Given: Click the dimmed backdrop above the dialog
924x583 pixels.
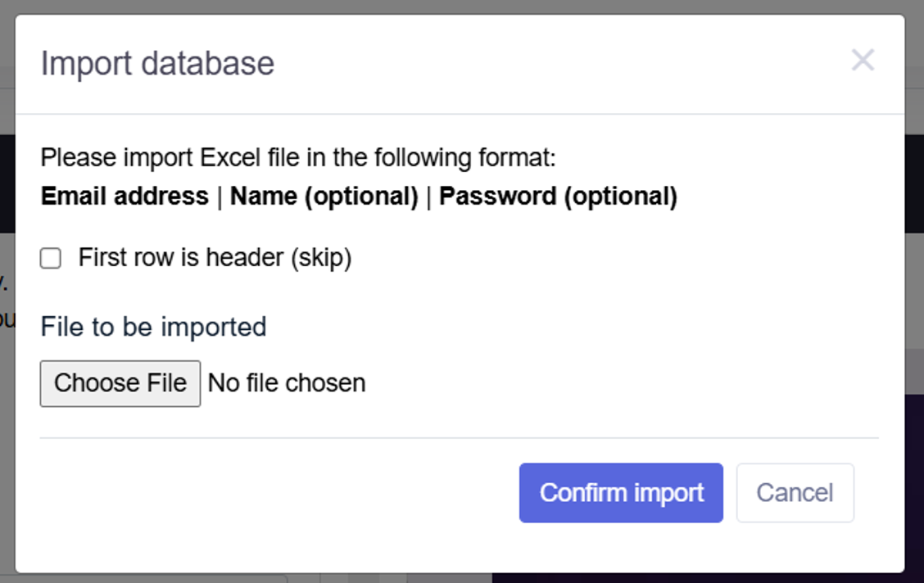Looking at the screenshot, I should click(x=459, y=7).
